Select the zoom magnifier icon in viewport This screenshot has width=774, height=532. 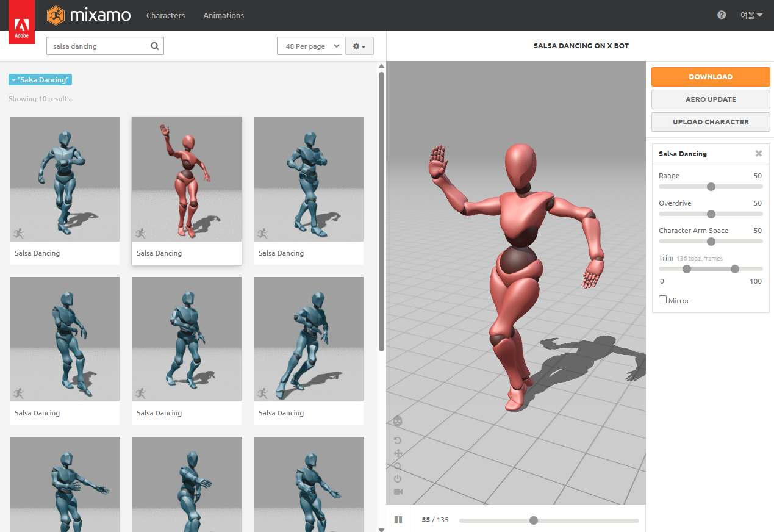(398, 466)
